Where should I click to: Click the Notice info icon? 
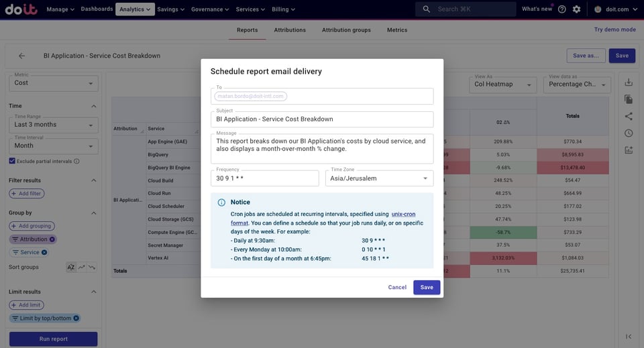221,202
